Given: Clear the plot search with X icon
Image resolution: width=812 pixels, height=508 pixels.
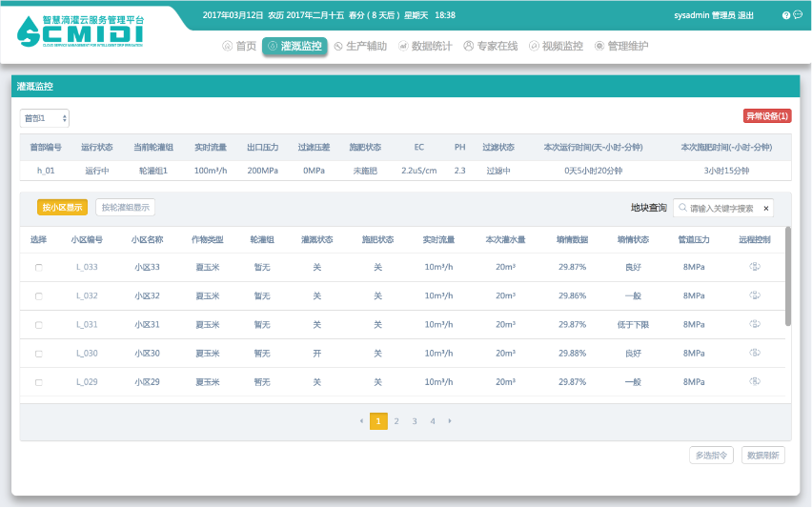Looking at the screenshot, I should point(766,208).
